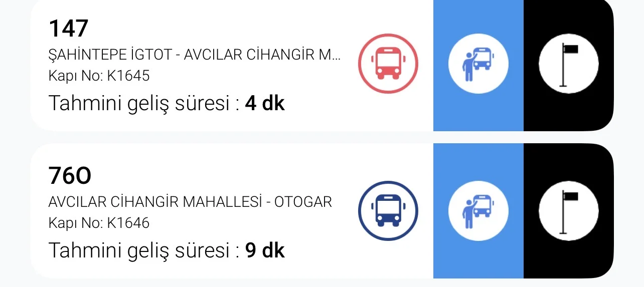Screen dimensions: 644x287
Task: Open ŞAHİNTEPE İGTOT - AVCILAR CİHANGİR route name
Action: 194,55
